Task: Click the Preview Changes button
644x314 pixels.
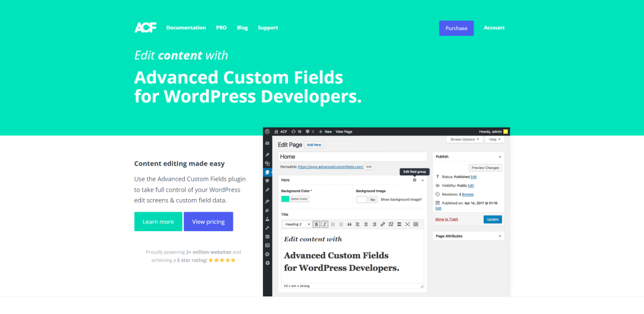Action: [485, 168]
